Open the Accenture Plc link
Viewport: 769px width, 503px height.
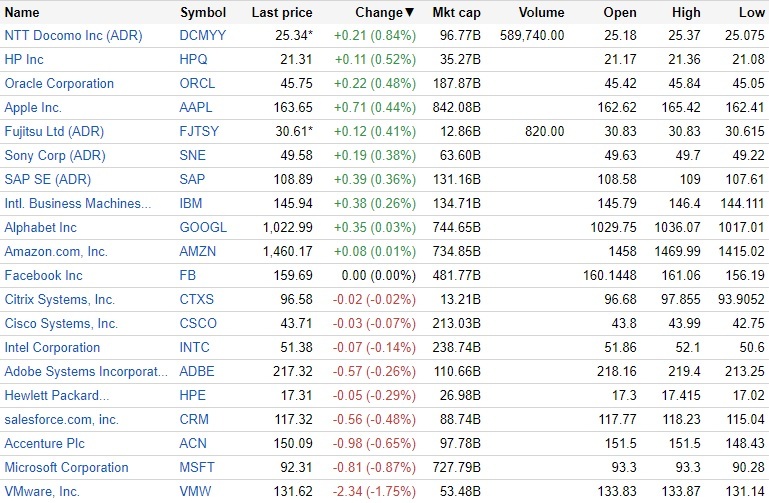tap(45, 444)
